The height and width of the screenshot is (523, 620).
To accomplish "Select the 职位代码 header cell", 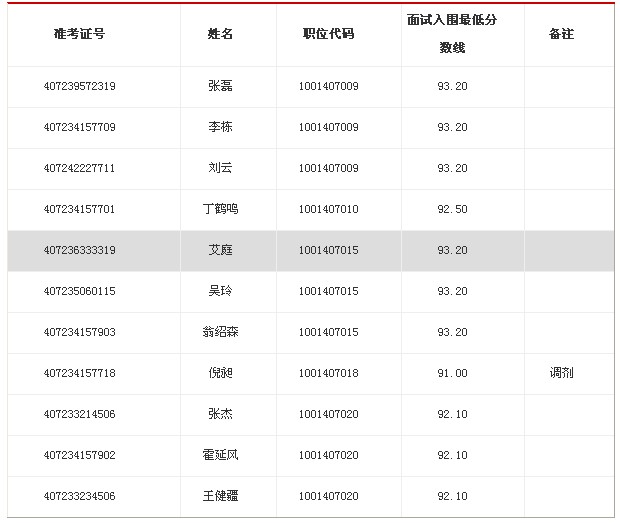I will (x=328, y=34).
